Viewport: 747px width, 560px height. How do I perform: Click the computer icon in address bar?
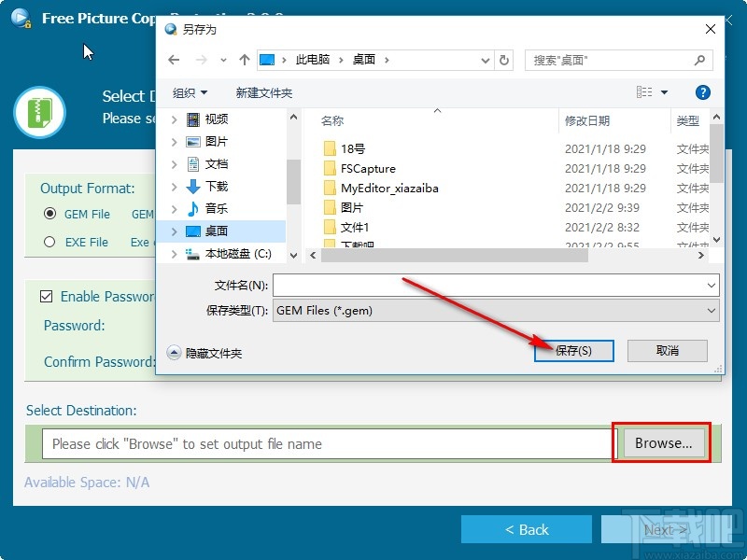[267, 60]
